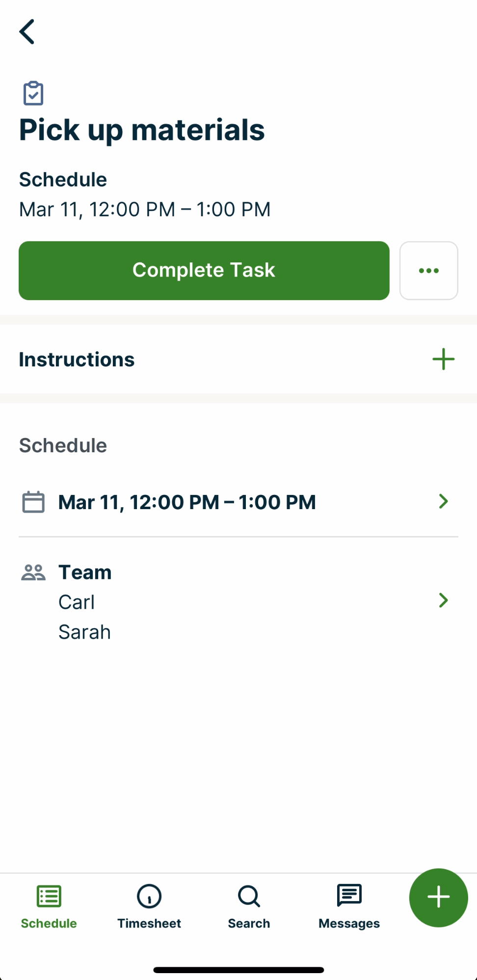Viewport: 477px width, 980px height.
Task: Switch to the Timesheet tab
Action: pyautogui.click(x=149, y=906)
